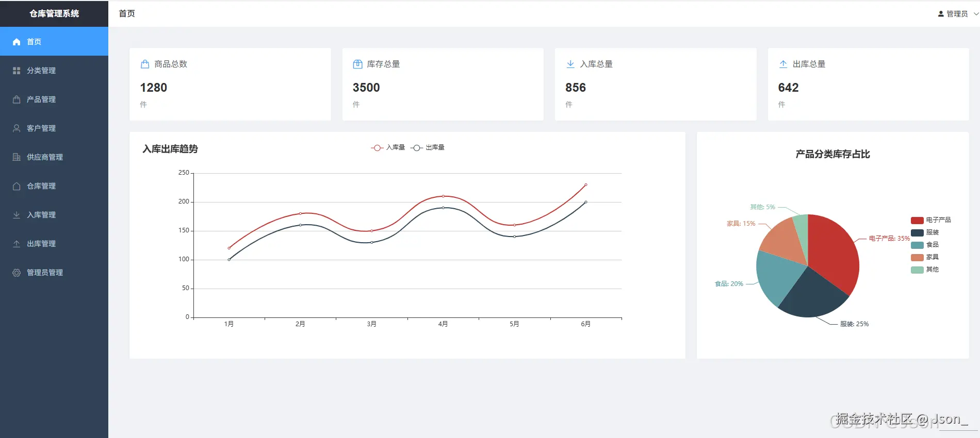
Task: Toggle the 出库量 series in chart legend
Action: pos(428,147)
